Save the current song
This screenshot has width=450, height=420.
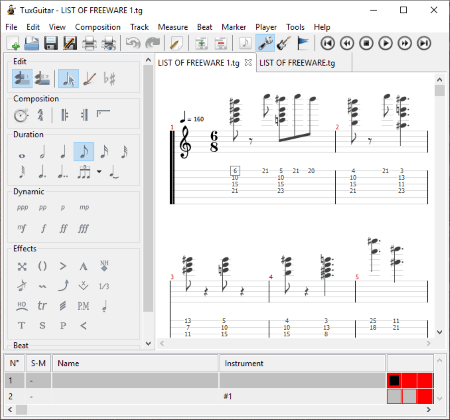pyautogui.click(x=51, y=43)
